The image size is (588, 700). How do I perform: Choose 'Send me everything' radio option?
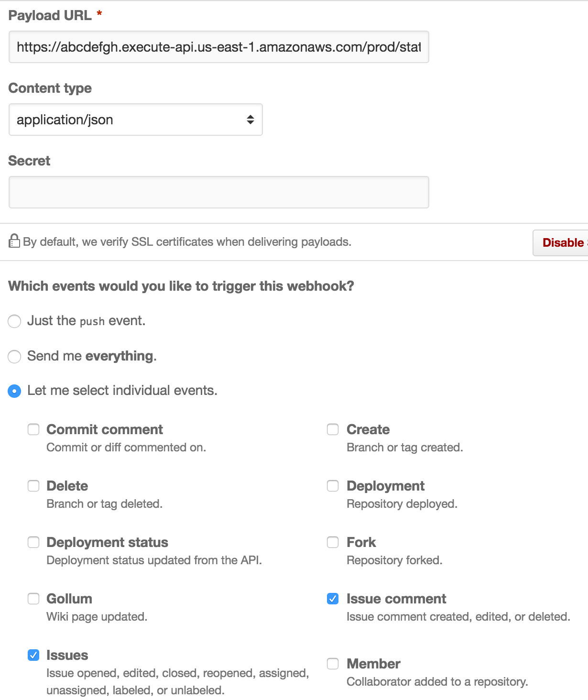coord(14,356)
